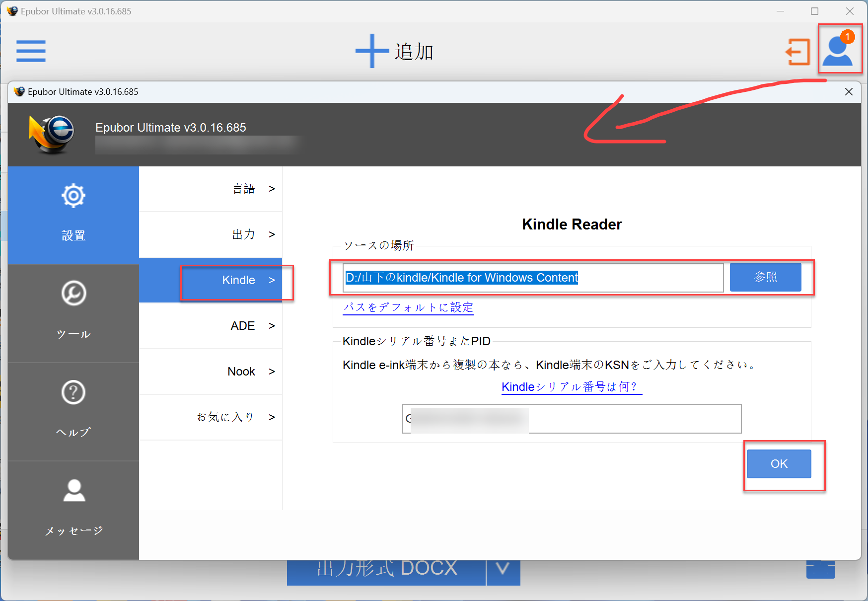The image size is (868, 601).
Task: Click the Kindle source path input field
Action: click(533, 278)
